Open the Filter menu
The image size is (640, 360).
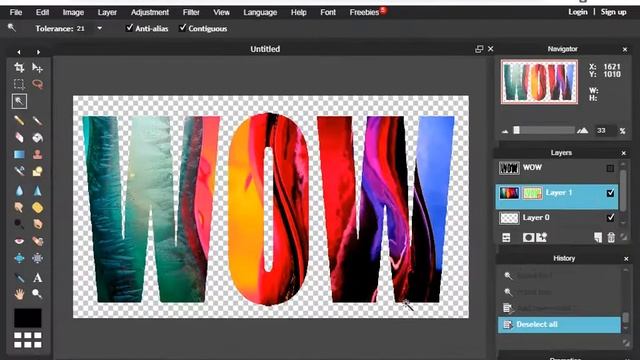coord(191,12)
